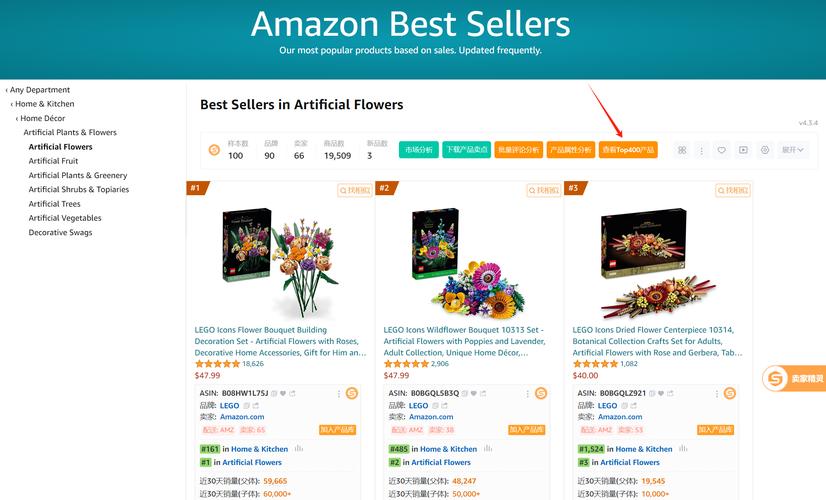Click the orange SellerSprite icon on product #2 card
The height and width of the screenshot is (500, 826).
coord(540,393)
